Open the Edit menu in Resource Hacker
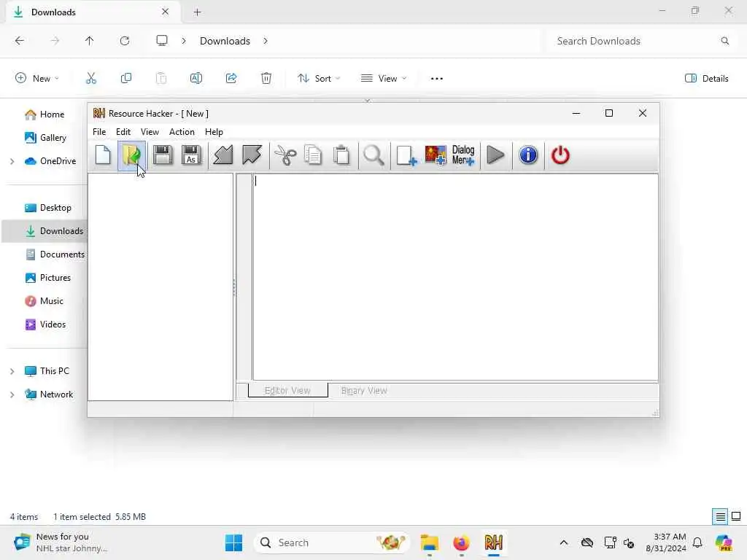This screenshot has width=747, height=560. point(123,132)
